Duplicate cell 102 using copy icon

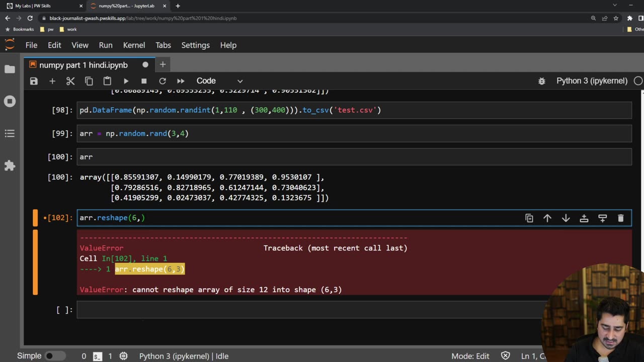pos(529,218)
